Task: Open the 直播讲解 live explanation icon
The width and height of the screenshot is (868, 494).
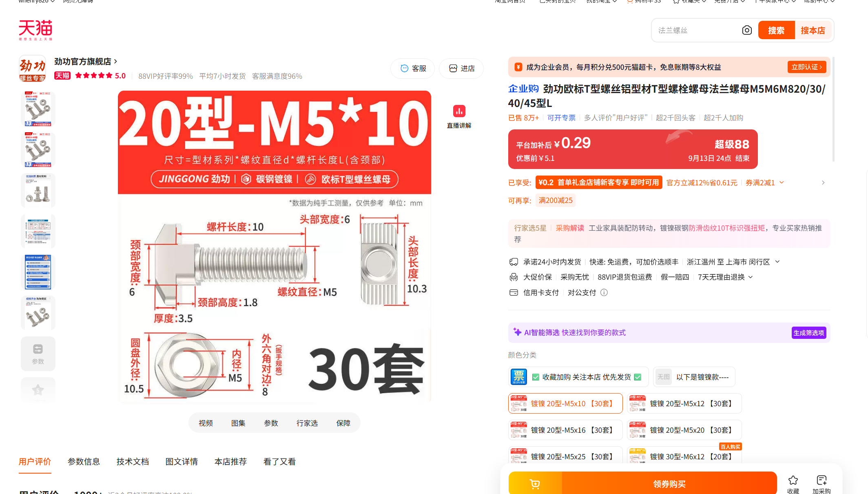Action: coord(459,111)
